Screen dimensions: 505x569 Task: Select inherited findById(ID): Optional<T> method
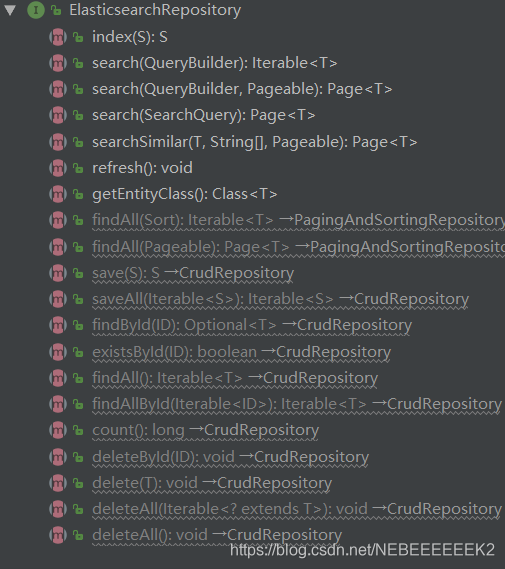[x=252, y=325]
